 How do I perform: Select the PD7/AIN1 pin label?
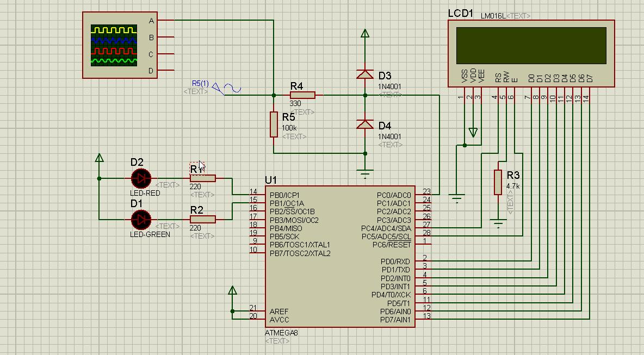[x=395, y=320]
